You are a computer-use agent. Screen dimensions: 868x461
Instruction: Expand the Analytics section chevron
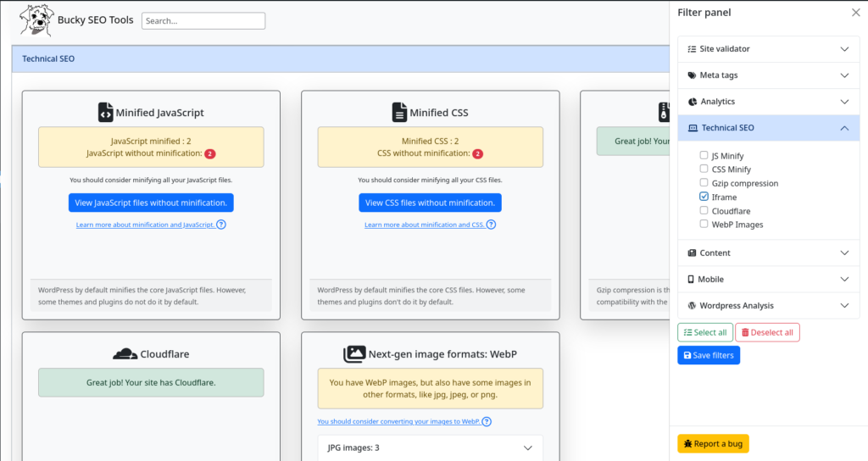(844, 102)
